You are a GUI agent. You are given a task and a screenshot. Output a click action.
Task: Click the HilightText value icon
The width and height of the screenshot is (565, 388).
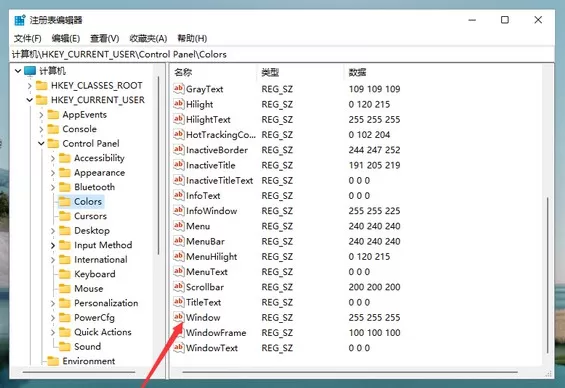(x=178, y=119)
